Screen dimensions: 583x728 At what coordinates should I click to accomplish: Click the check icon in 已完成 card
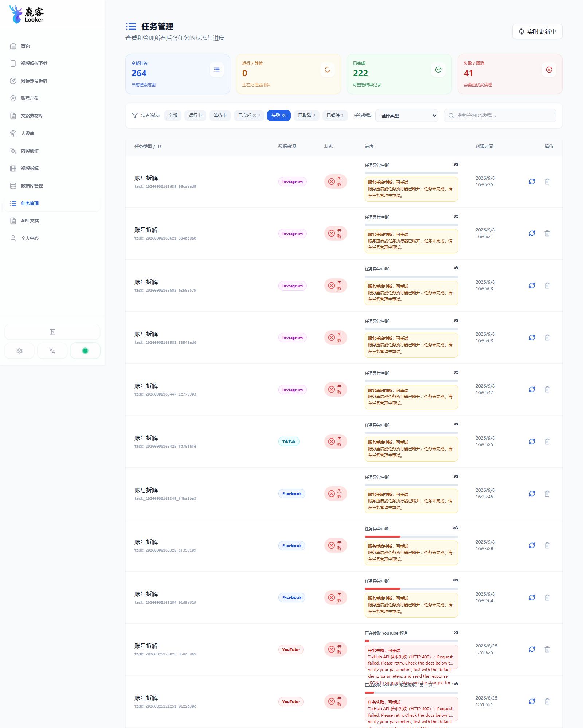pos(438,70)
